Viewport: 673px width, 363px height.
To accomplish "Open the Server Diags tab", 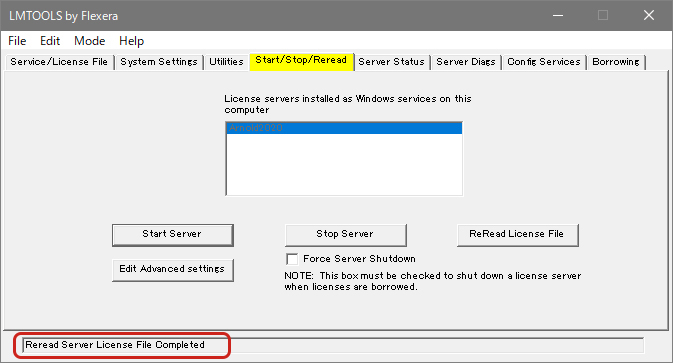I will (x=466, y=62).
